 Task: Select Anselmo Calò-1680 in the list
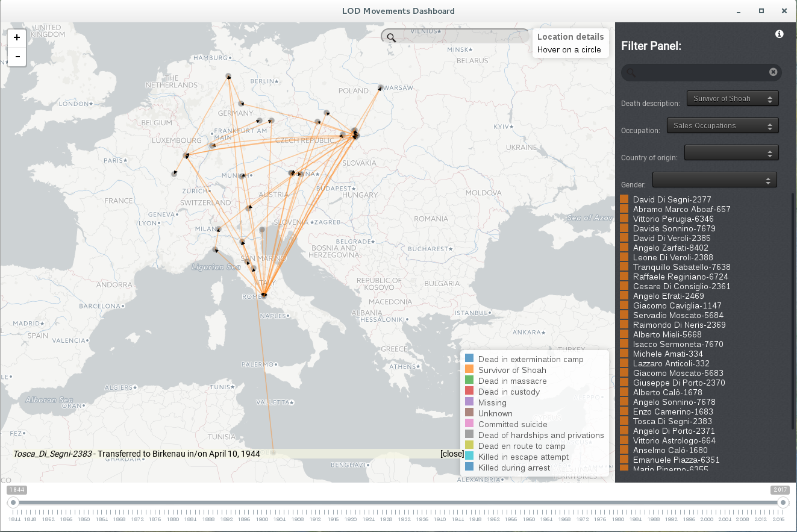tap(670, 450)
